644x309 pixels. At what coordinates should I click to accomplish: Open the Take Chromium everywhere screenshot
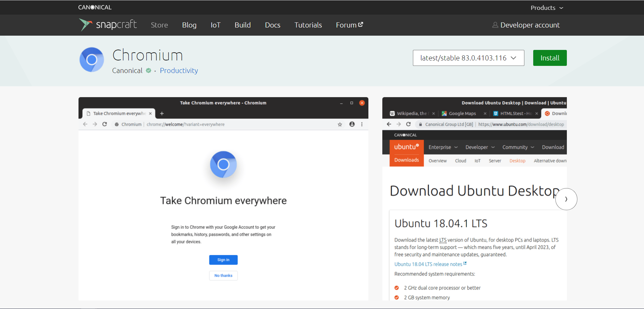(223, 199)
